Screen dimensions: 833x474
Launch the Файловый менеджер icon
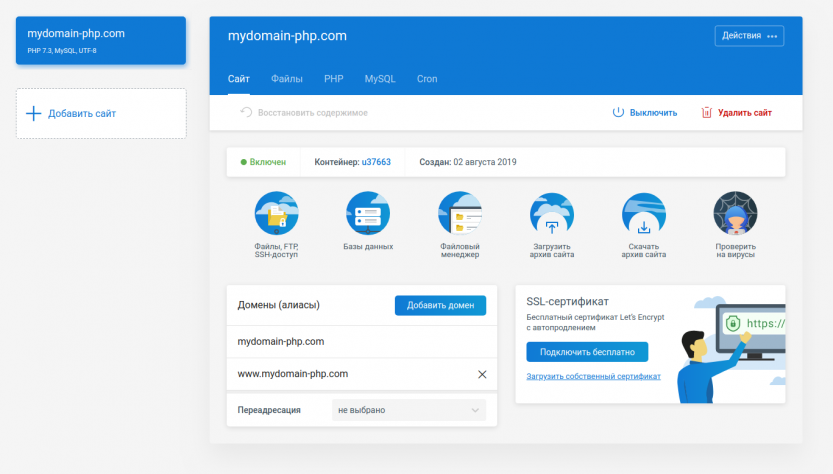460,214
